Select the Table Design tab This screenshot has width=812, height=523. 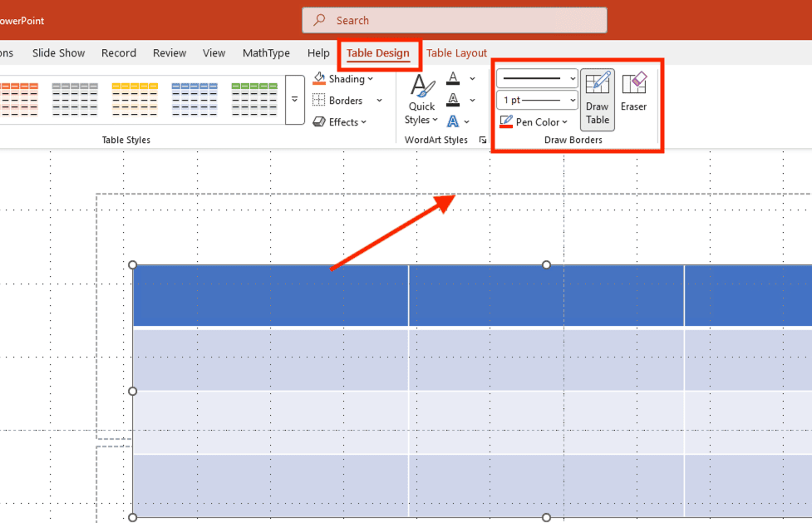[378, 53]
